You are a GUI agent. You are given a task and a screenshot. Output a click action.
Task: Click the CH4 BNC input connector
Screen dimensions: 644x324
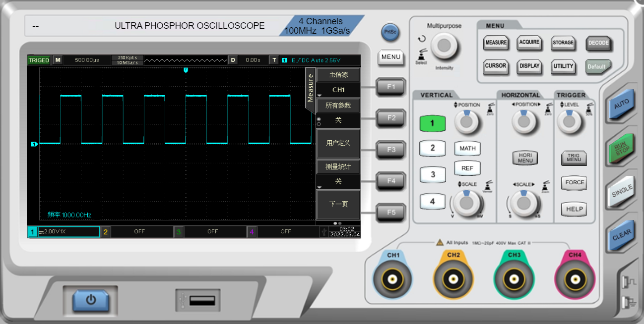[575, 280]
